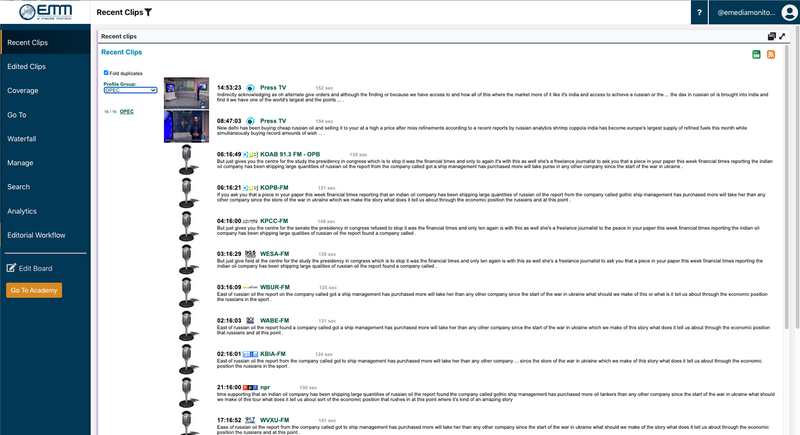Viewport: 800px width, 435px height.
Task: Click the Go To Academy button
Action: tap(34, 291)
